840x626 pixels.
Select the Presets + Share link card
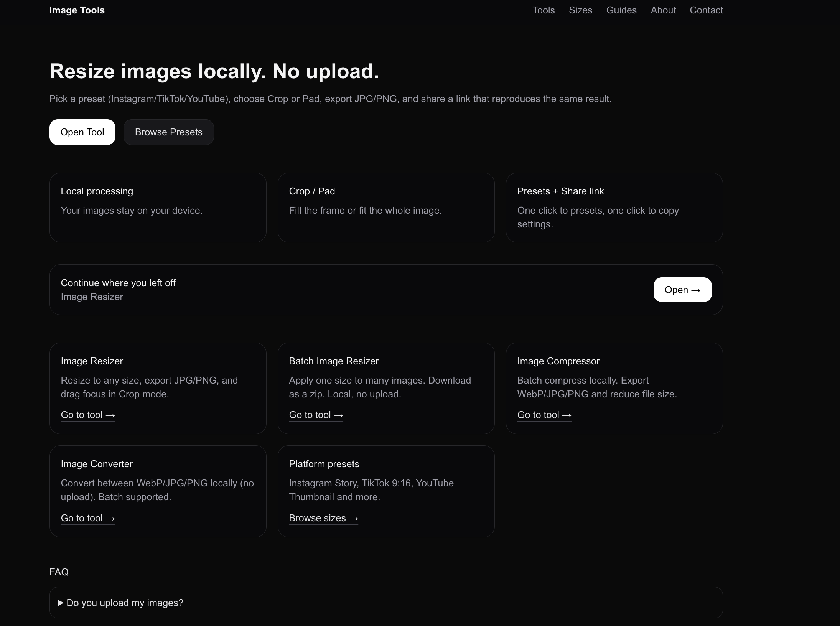coord(614,207)
